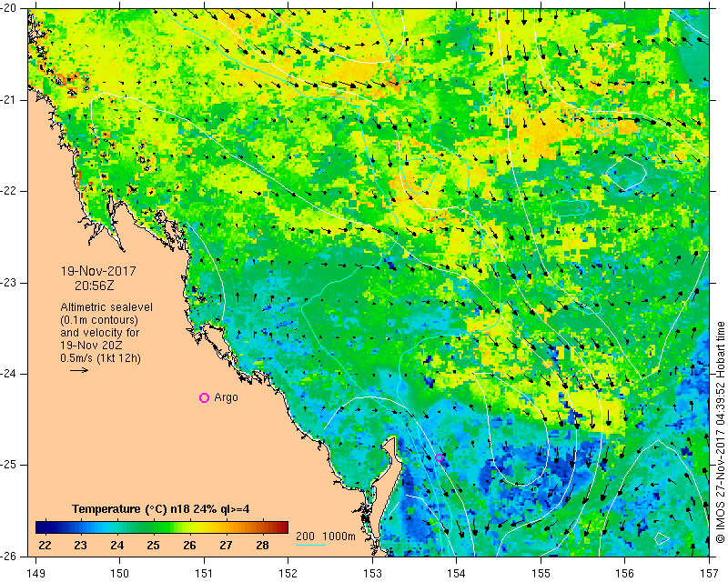
Task: Click the "0.5m/s (1kt 12h)" scale text
Action: (100, 357)
